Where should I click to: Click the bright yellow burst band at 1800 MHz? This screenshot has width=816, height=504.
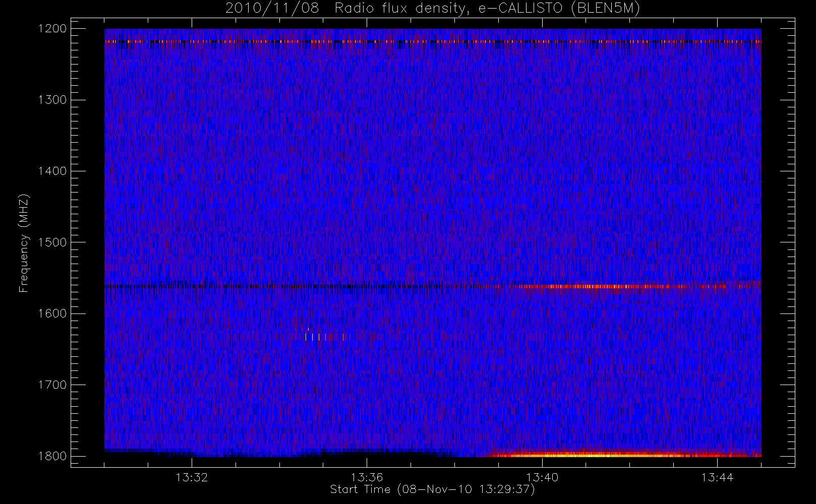(624, 455)
